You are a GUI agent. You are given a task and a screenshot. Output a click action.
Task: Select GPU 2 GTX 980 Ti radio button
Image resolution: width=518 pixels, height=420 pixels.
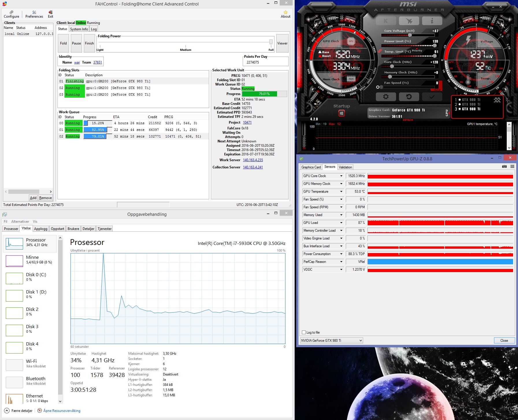coord(460,104)
